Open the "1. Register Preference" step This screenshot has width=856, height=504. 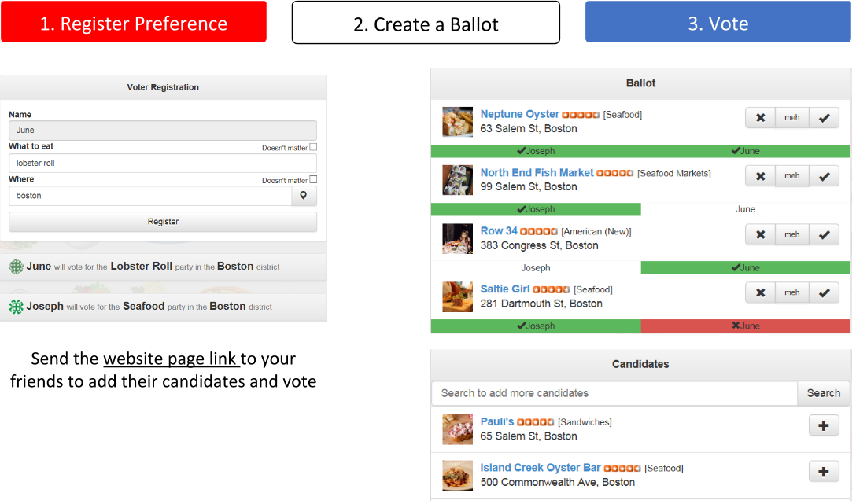(x=134, y=23)
